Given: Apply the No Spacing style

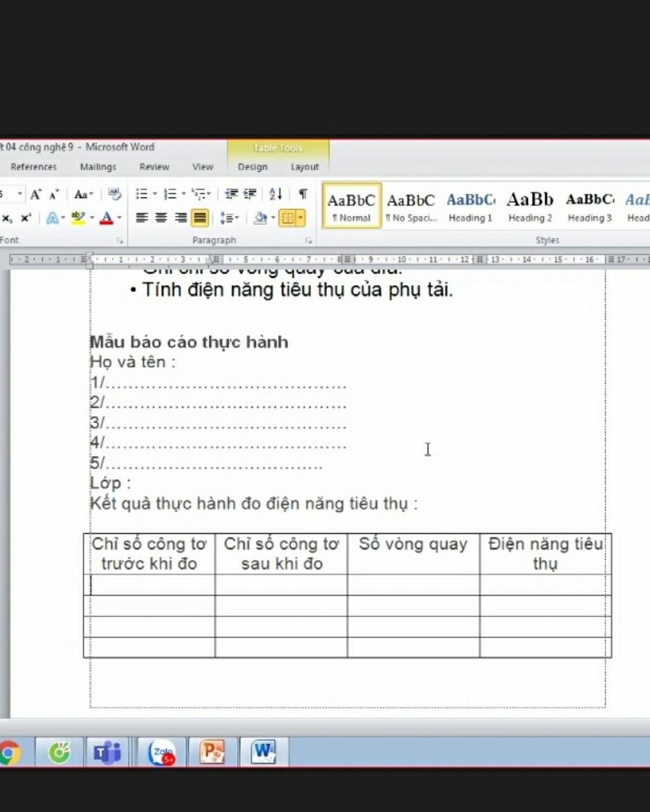Looking at the screenshot, I should (x=411, y=206).
